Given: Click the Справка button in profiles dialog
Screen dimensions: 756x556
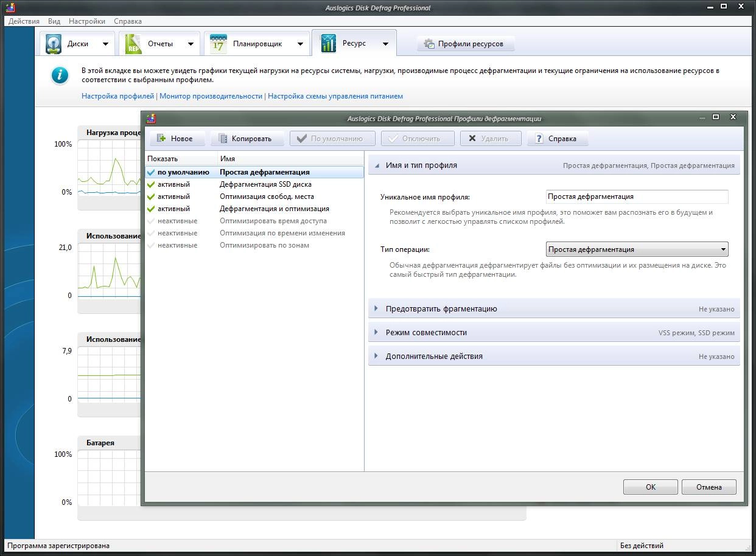Looking at the screenshot, I should (558, 139).
